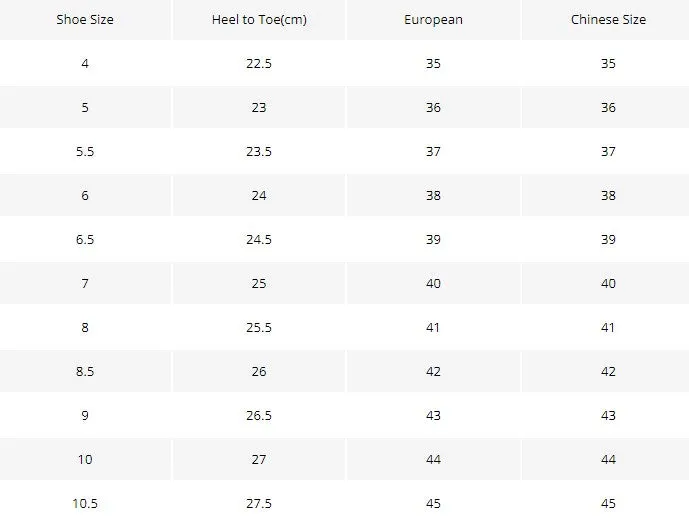Click the Shoe Size column header
689x524 pixels.
(x=85, y=20)
